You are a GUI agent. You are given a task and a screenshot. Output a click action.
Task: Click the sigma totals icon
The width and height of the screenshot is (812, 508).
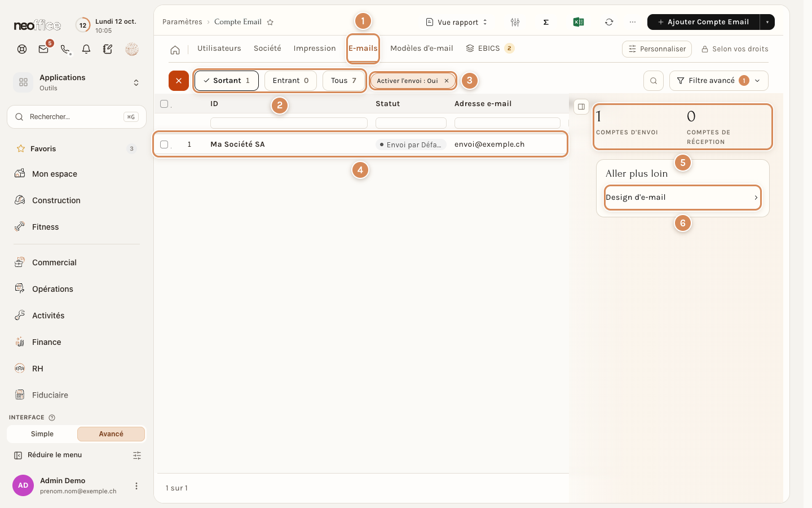click(546, 22)
